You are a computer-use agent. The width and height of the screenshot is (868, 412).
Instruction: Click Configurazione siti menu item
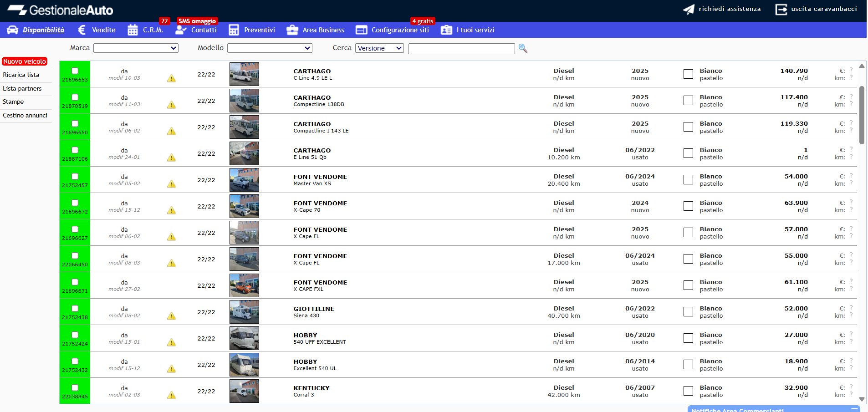pos(400,30)
